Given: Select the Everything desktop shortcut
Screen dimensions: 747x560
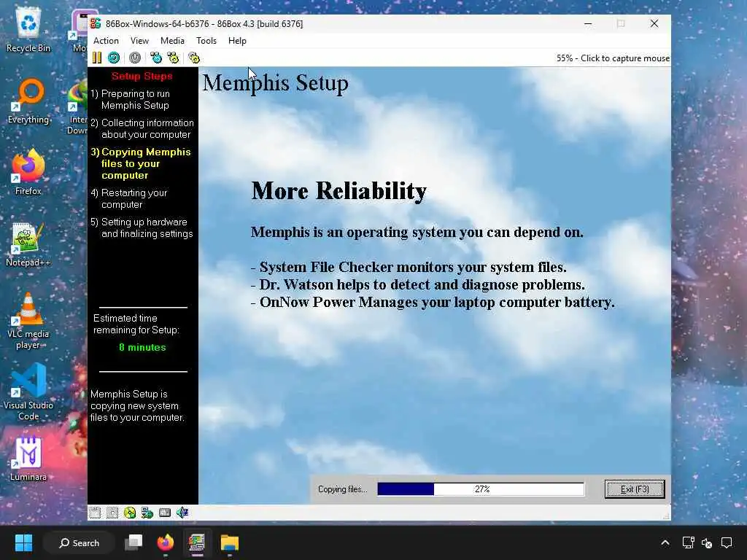Looking at the screenshot, I should [x=28, y=101].
